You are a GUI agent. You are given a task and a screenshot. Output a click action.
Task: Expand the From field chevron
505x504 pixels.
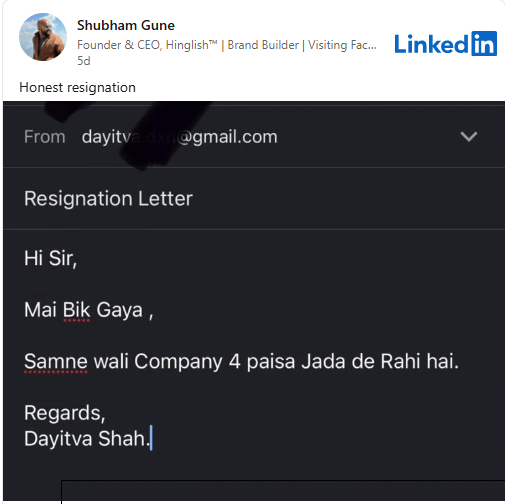pyautogui.click(x=469, y=136)
